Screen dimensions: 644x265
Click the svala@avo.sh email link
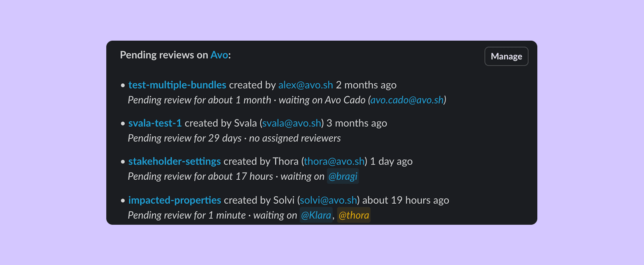[291, 123]
